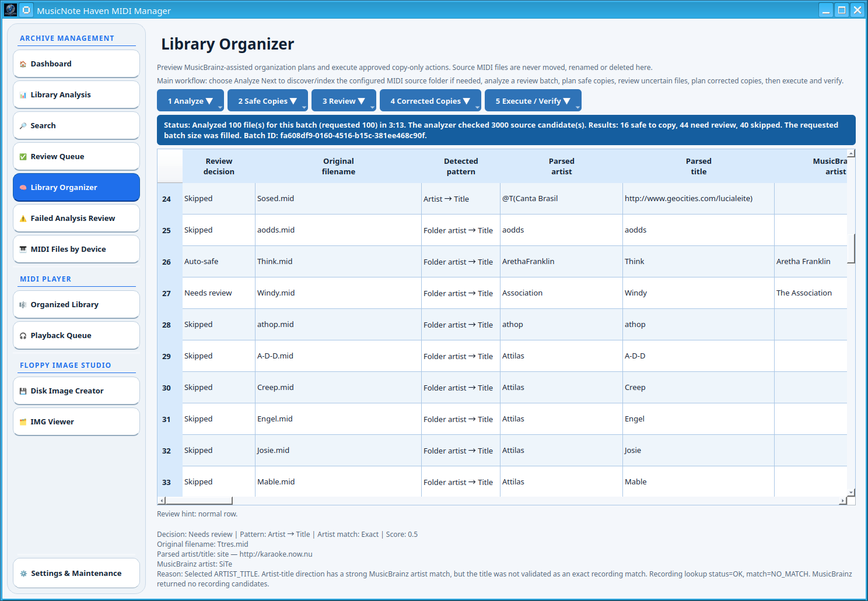The image size is (868, 601).
Task: Open the 1 Analyze dropdown menu
Action: click(190, 100)
